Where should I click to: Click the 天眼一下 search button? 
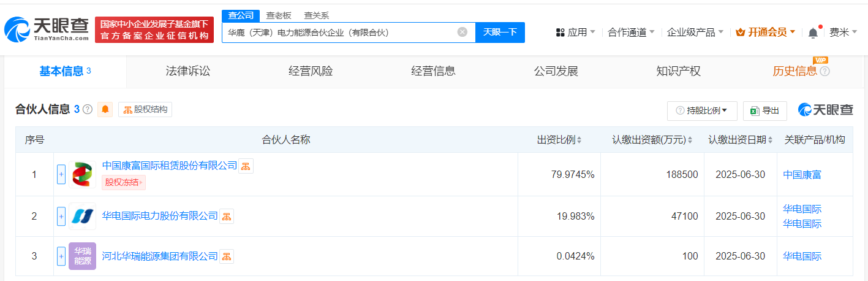coord(500,32)
